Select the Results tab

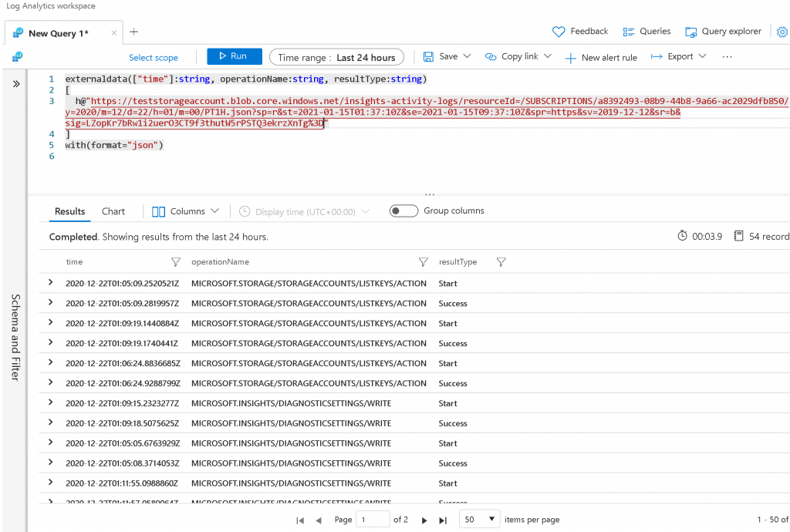pos(69,211)
